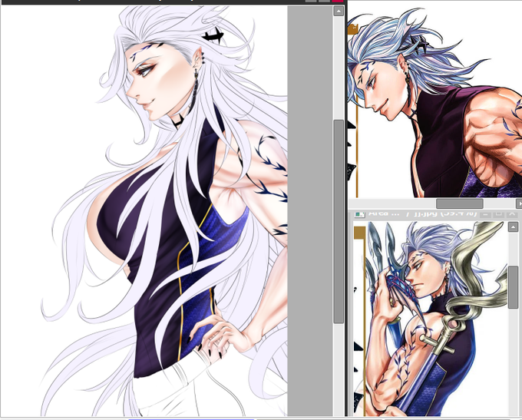Click the jj.jpg window title icon
The image size is (522, 420).
[359, 214]
